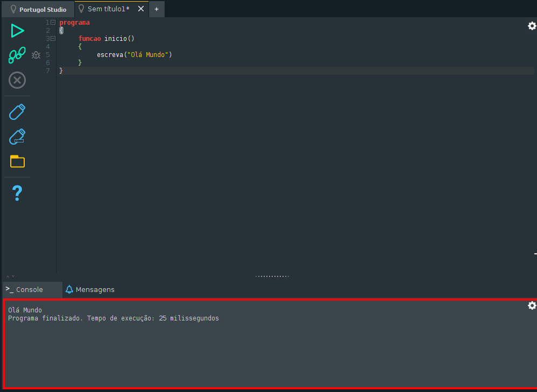The width and height of the screenshot is (537, 392).
Task: Click the 'Programa finalizado' console line
Action: (x=114, y=318)
